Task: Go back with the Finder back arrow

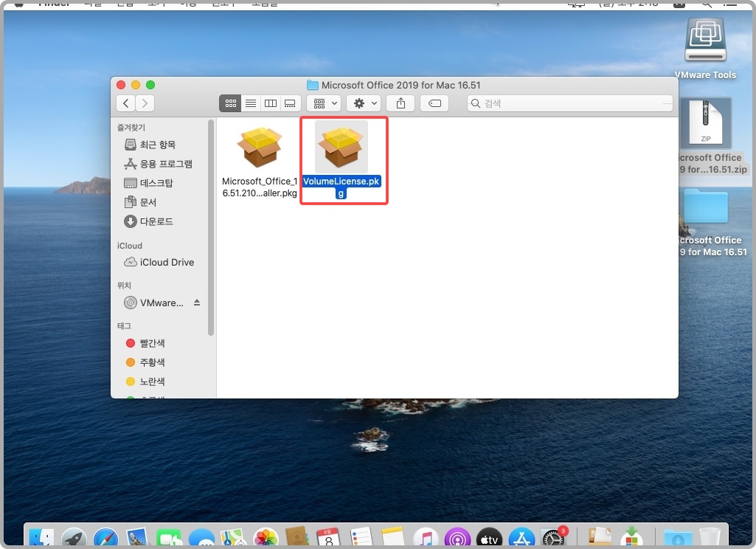Action: [125, 103]
